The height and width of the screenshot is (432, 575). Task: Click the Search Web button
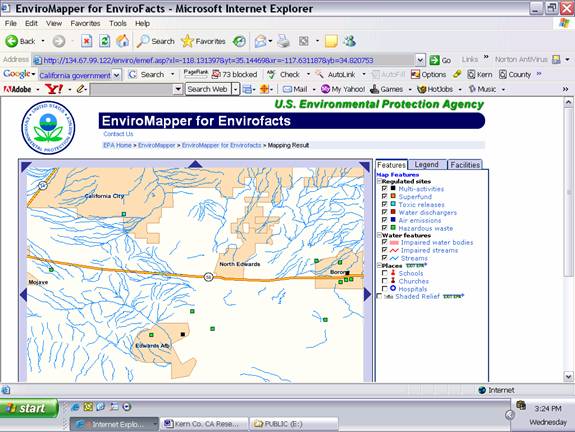[x=208, y=89]
